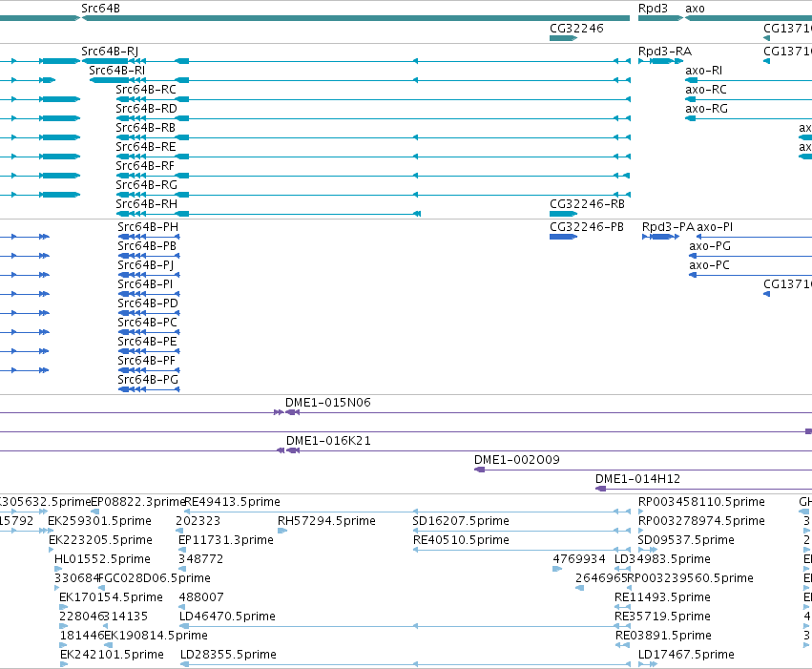Select transcript axo-RI
This screenshot has width=812, height=669.
click(x=748, y=80)
